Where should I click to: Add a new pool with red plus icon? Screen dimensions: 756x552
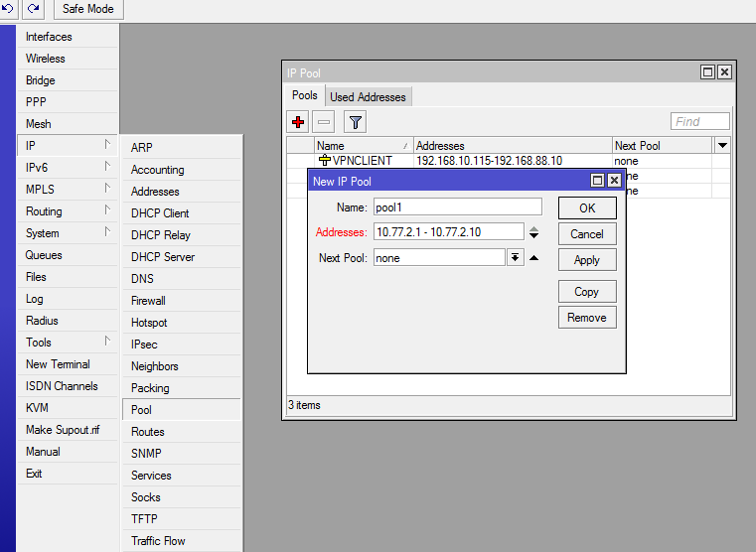click(x=298, y=122)
